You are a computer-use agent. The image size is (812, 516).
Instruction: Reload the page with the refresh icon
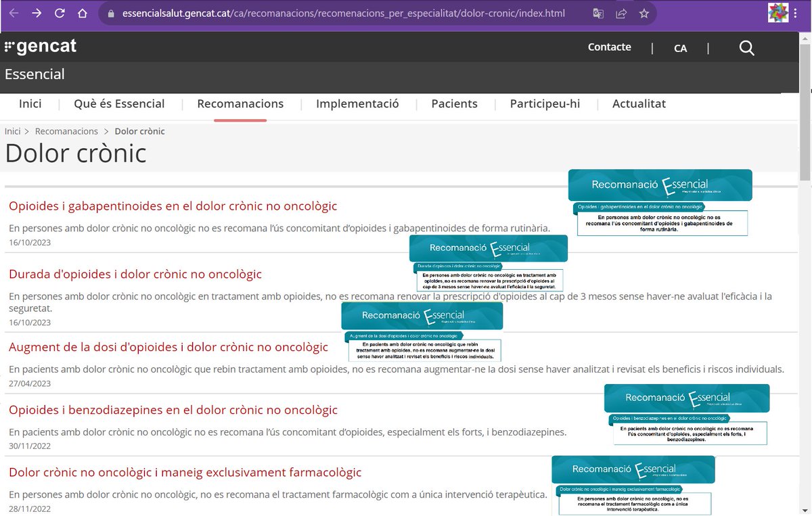60,14
